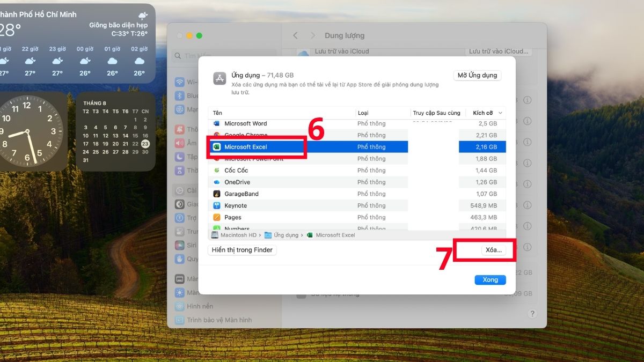This screenshot has width=644, height=362.
Task: Click the 548,9 MB size cell
Action: pos(484,205)
